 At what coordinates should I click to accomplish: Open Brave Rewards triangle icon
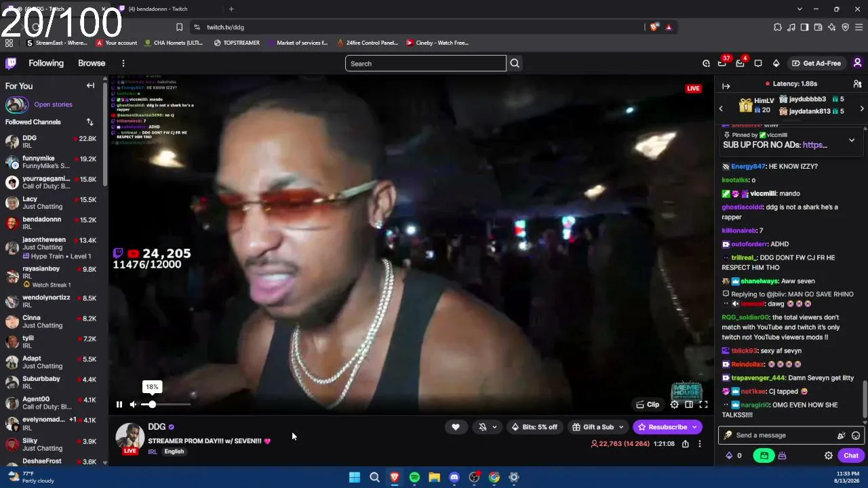[x=669, y=27]
